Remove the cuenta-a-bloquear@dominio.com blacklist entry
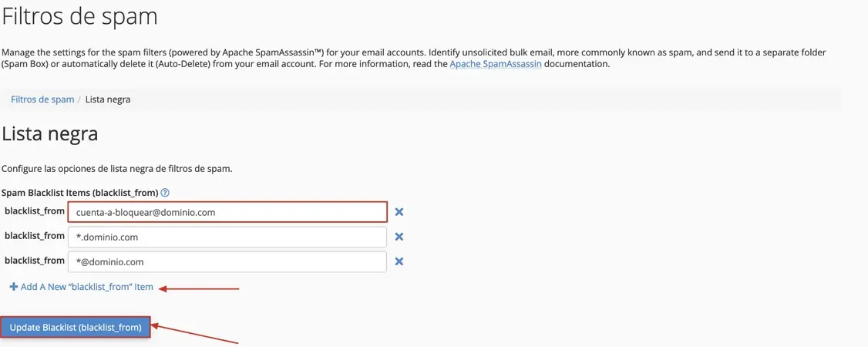This screenshot has width=868, height=347. [399, 212]
